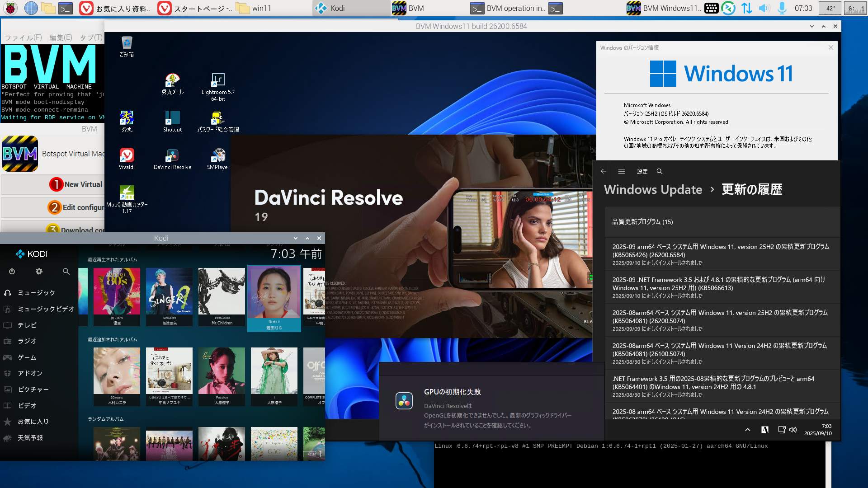Click the Kodi power icon

[12, 272]
